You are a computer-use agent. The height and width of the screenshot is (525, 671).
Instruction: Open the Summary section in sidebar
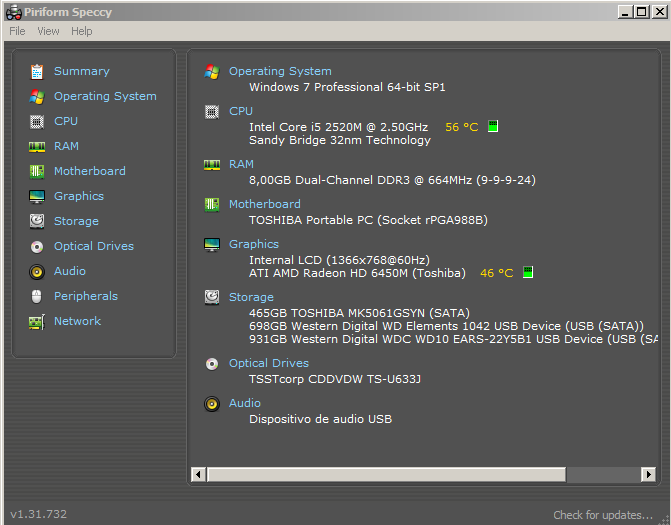[x=81, y=71]
